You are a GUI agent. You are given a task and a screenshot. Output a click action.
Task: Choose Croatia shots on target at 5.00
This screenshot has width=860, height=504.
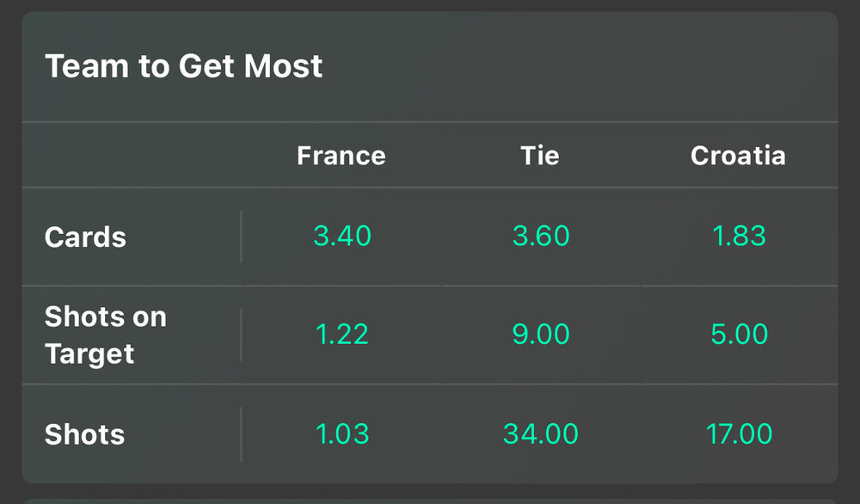pos(739,335)
